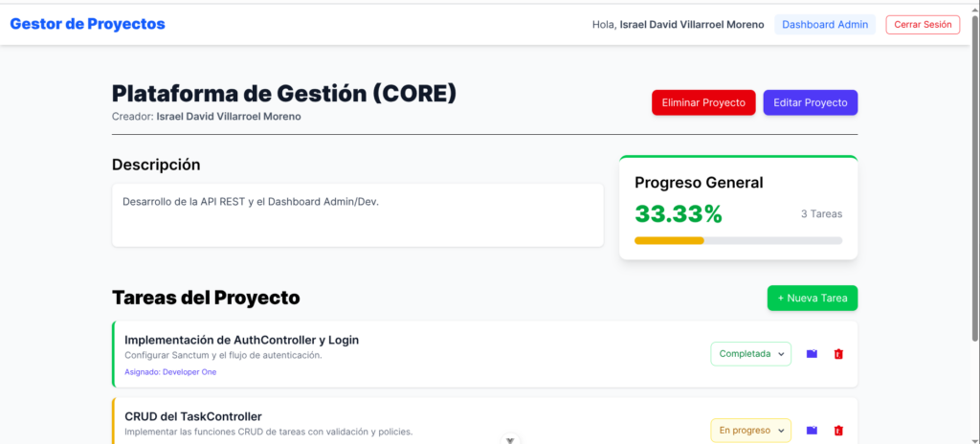Click the blue edit icon for the AuthController task
Viewport: 980px width, 444px height.
(x=812, y=354)
